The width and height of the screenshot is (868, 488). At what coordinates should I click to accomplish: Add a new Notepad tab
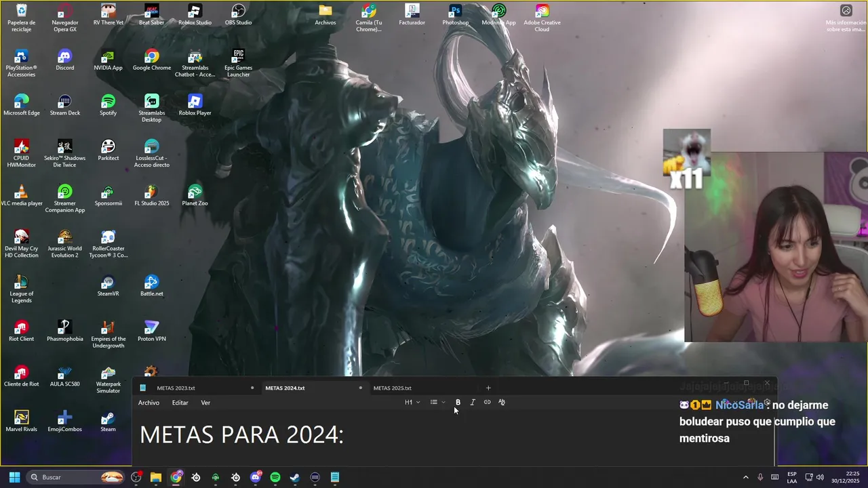point(488,388)
